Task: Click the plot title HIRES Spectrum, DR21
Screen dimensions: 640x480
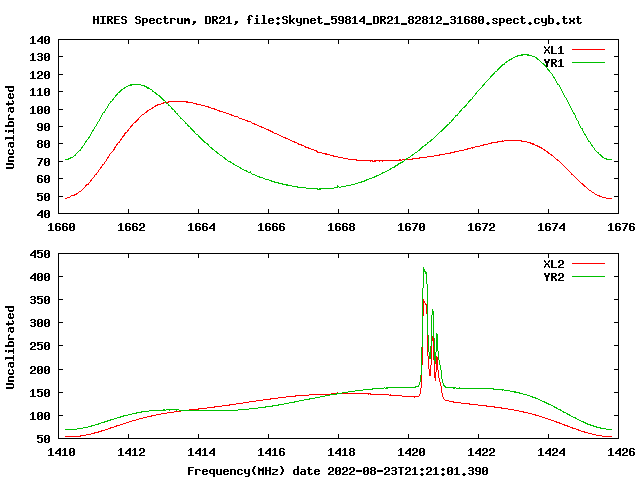Action: [337, 20]
